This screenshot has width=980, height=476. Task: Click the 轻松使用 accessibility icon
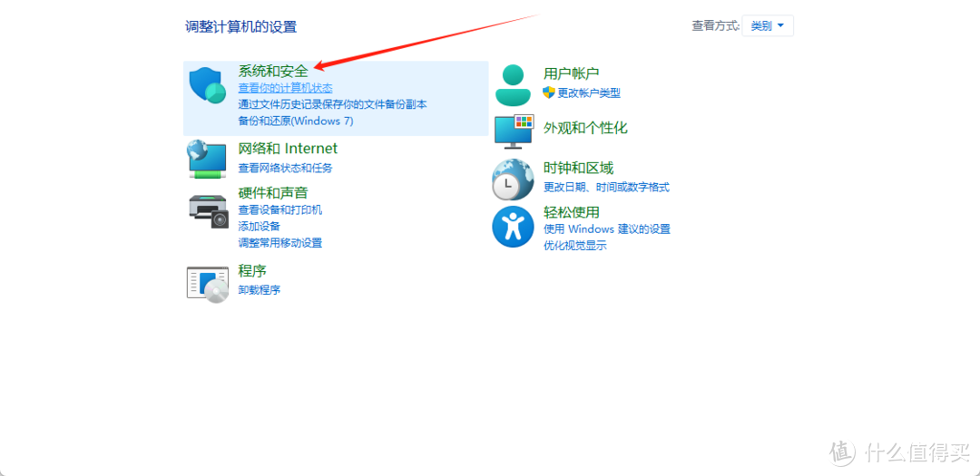point(513,227)
